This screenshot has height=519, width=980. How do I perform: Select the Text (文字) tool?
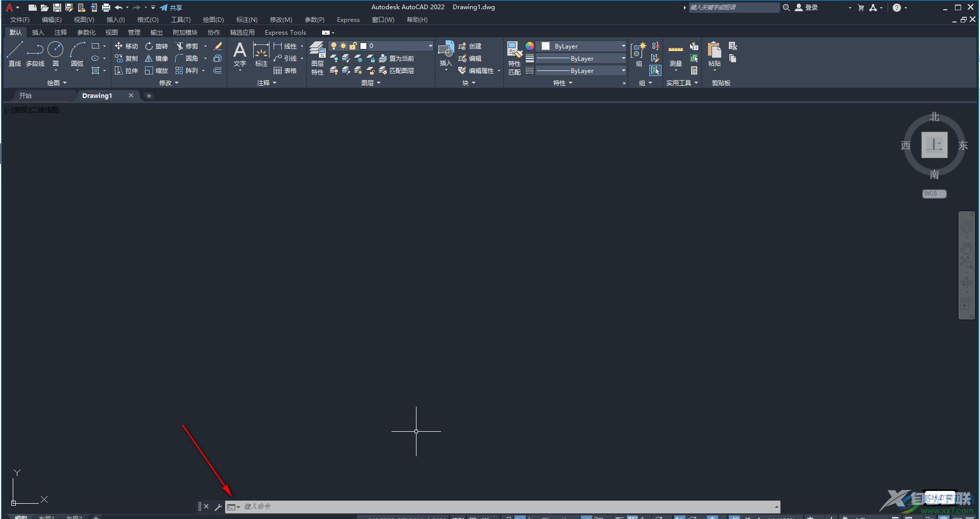pos(240,54)
